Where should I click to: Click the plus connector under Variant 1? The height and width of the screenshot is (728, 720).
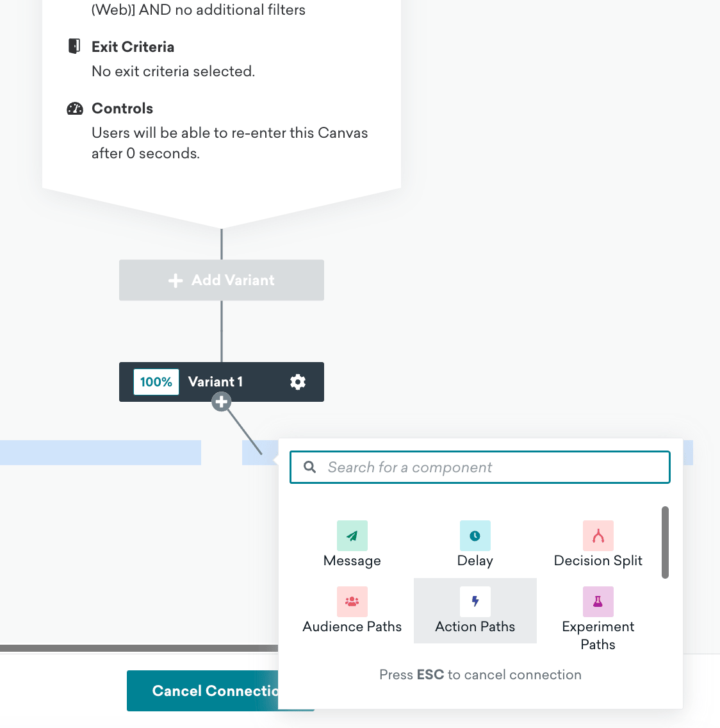pyautogui.click(x=222, y=402)
